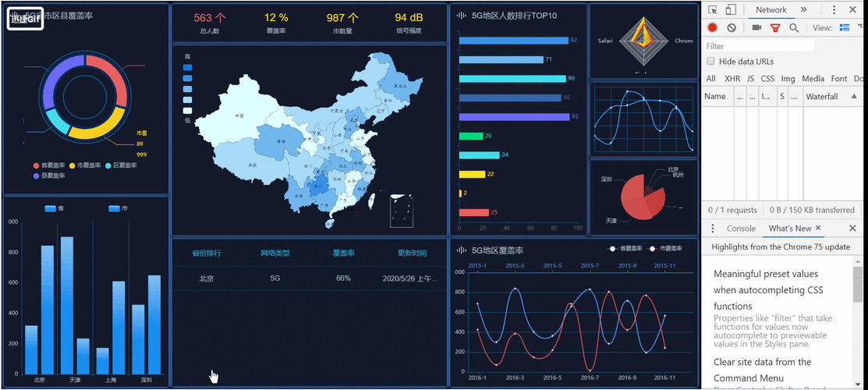Expand more DevTools tabs with the chevron

click(804, 10)
